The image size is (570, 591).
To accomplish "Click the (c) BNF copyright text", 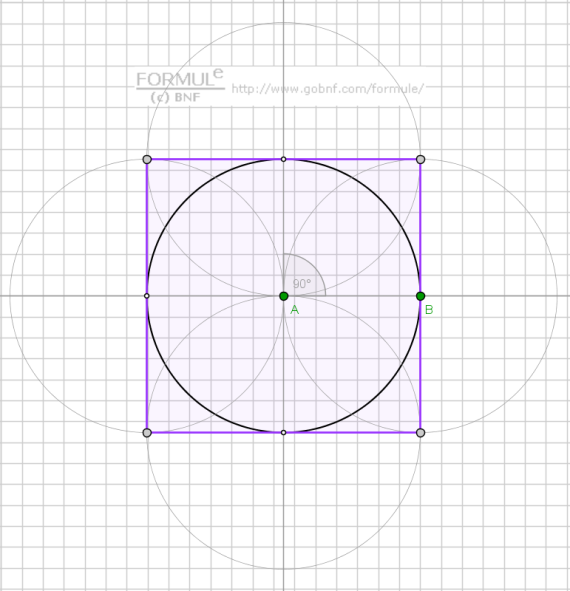I will [175, 97].
